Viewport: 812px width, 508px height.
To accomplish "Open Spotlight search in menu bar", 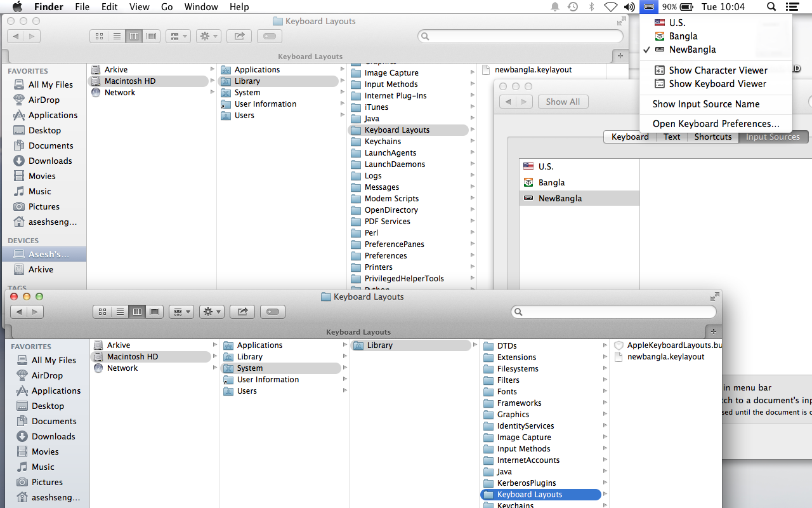I will (x=771, y=7).
